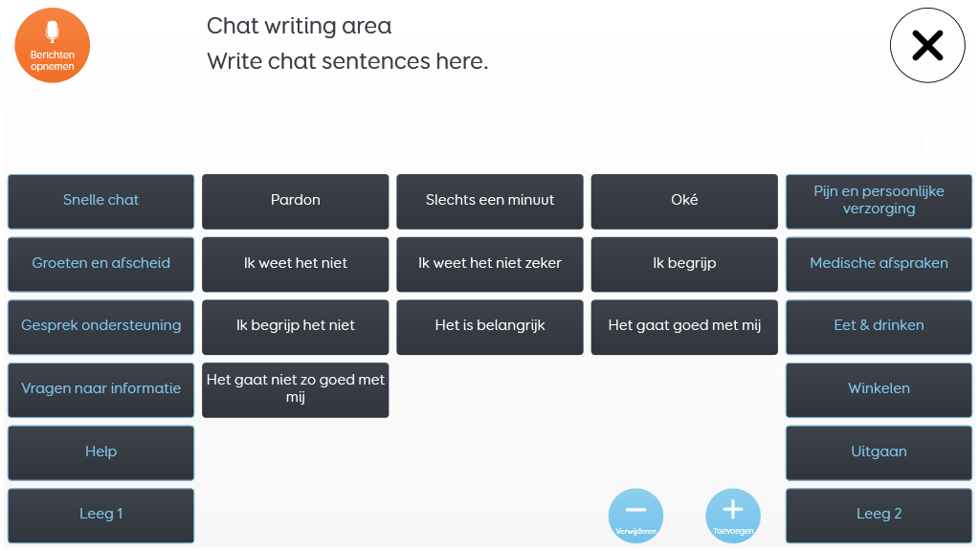
Task: Click the Verwijderen minus icon
Action: [635, 516]
